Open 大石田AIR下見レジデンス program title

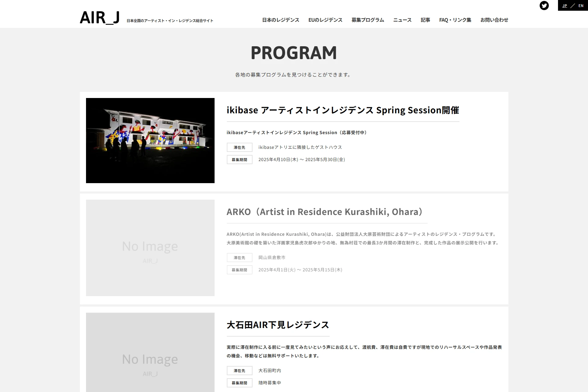click(x=278, y=325)
